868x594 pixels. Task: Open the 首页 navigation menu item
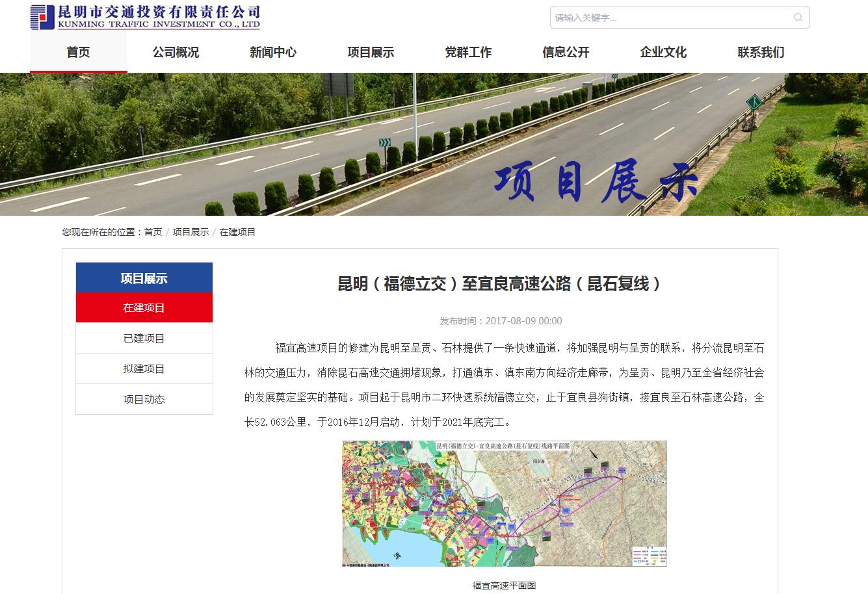78,53
